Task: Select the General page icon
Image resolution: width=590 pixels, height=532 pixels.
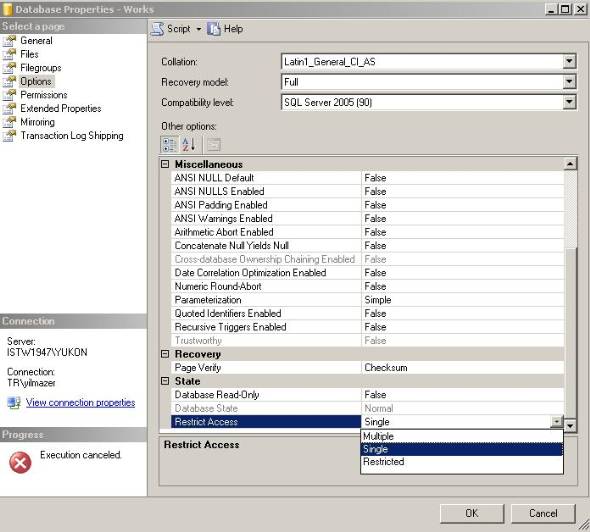Action: 9,41
